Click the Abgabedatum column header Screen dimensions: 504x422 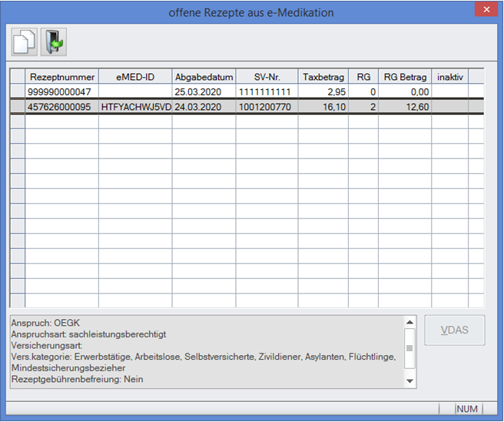point(204,77)
